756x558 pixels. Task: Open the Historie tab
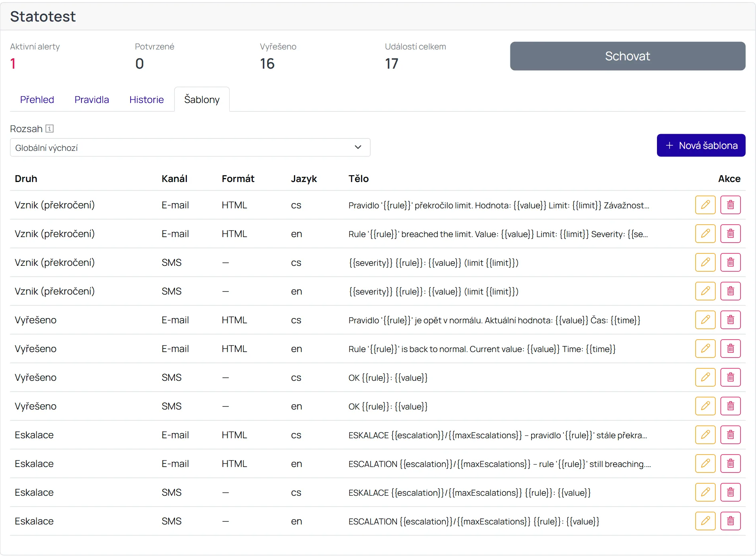[147, 99]
